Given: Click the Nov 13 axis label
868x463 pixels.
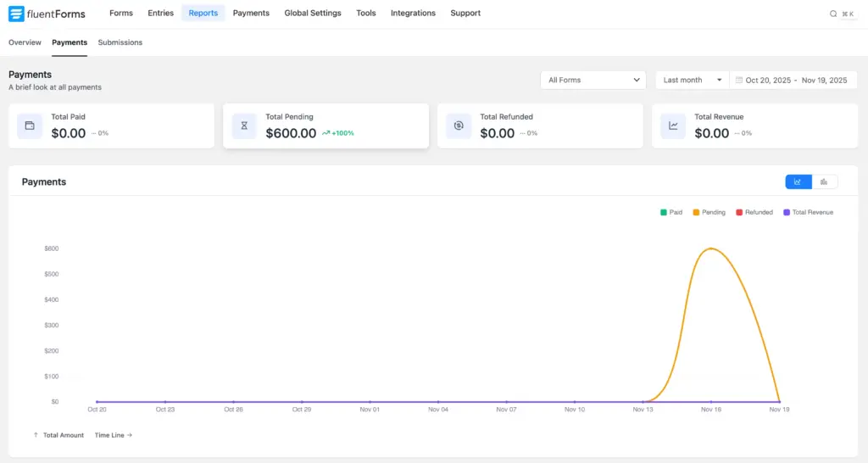Looking at the screenshot, I should (643, 410).
